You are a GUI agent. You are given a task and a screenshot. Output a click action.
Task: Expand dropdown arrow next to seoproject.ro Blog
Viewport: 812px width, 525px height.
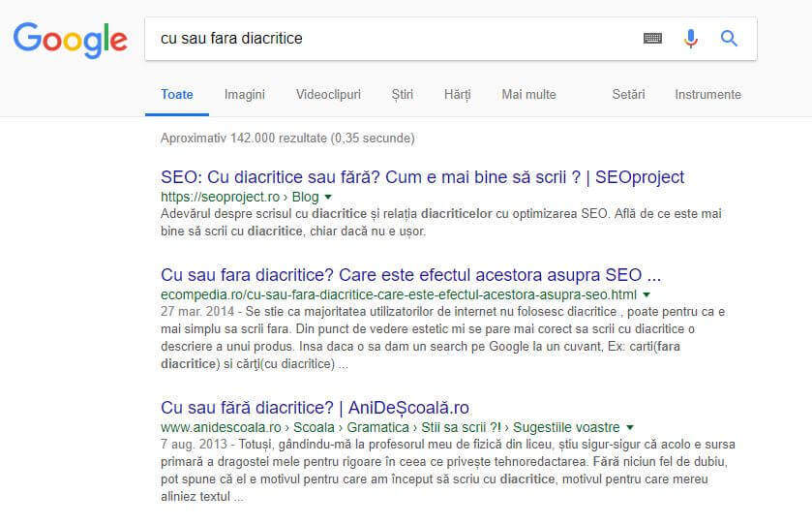[328, 197]
